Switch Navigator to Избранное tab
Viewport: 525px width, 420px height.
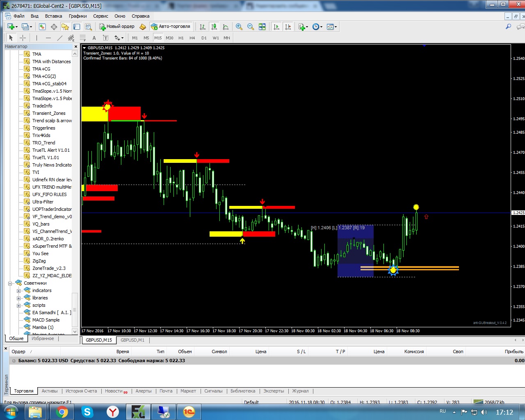click(43, 338)
